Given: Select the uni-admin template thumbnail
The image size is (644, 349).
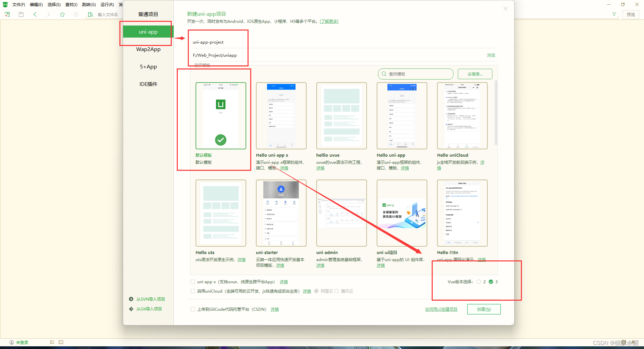Looking at the screenshot, I should click(x=341, y=213).
